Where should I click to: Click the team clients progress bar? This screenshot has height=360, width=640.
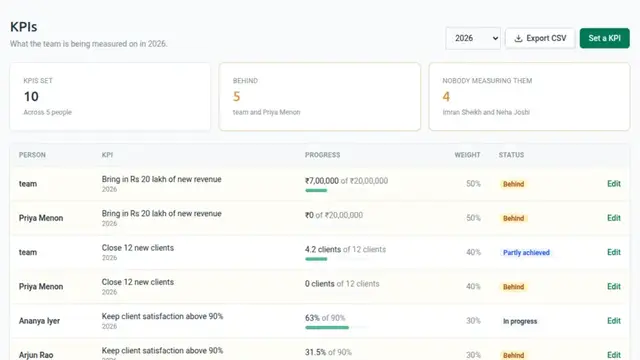(x=337, y=259)
